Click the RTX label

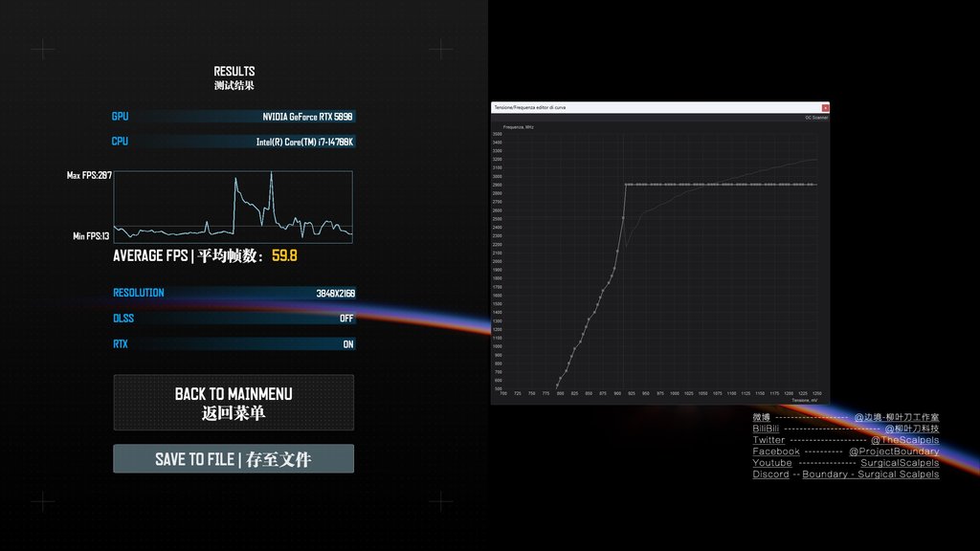[x=121, y=343]
